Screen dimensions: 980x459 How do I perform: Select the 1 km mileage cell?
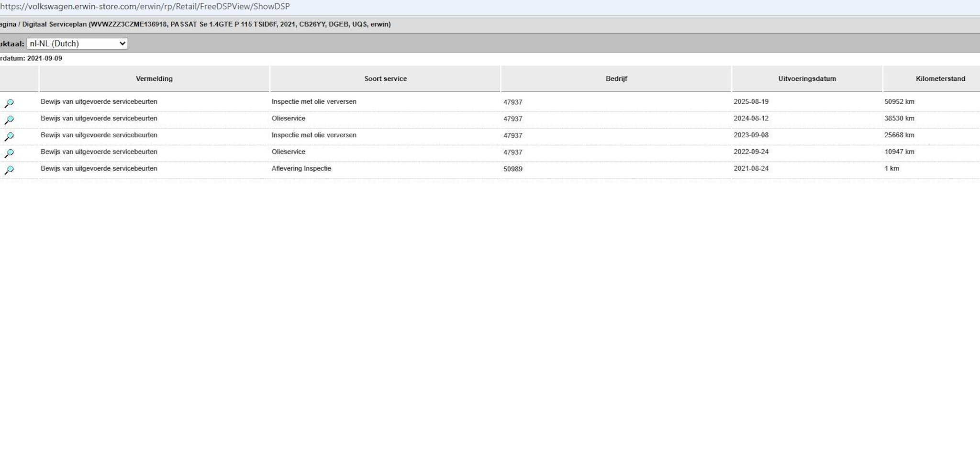tap(891, 169)
